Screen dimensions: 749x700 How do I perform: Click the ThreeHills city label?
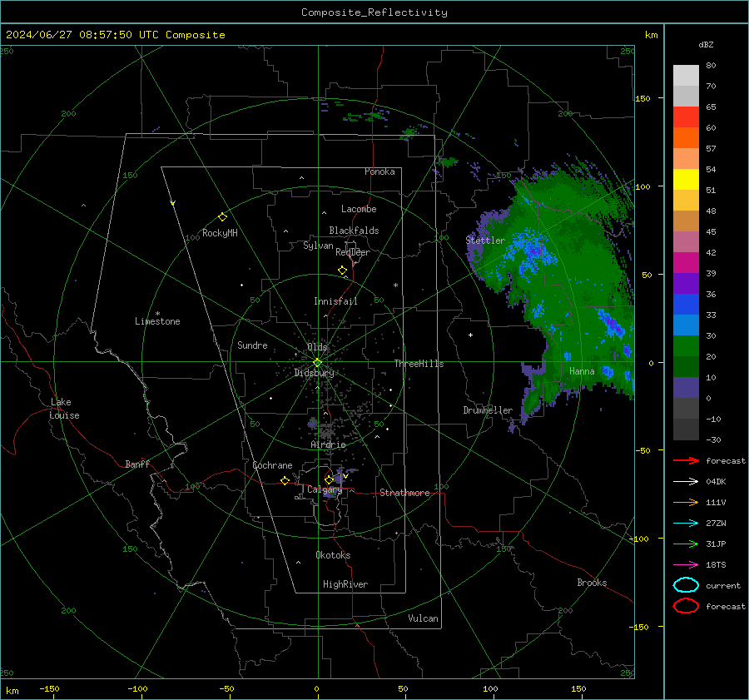[419, 364]
